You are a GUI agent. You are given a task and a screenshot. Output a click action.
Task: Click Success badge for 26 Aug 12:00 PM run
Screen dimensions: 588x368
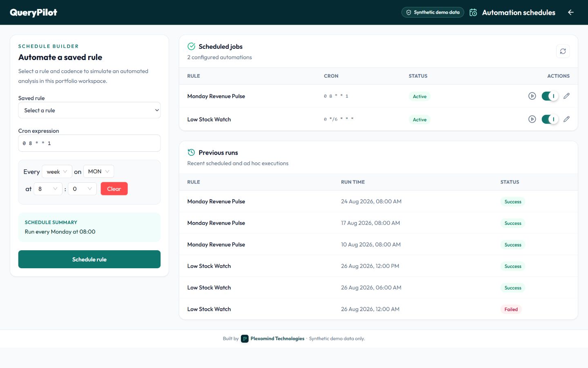(x=513, y=266)
